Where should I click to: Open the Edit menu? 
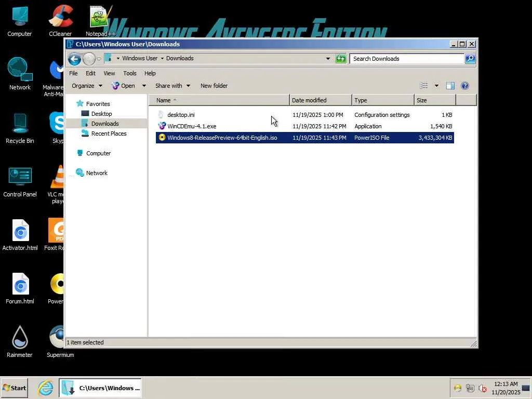click(x=90, y=73)
